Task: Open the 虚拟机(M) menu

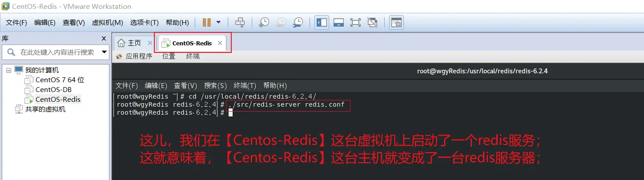Action: (x=107, y=23)
